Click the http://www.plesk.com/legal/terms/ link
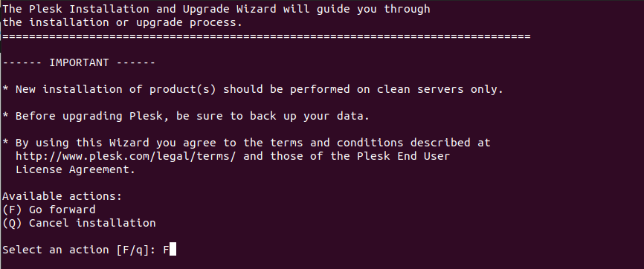644x269 pixels. coord(126,157)
